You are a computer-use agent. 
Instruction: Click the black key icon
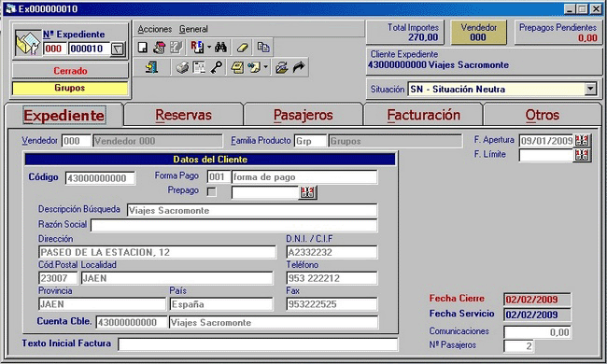[217, 68]
